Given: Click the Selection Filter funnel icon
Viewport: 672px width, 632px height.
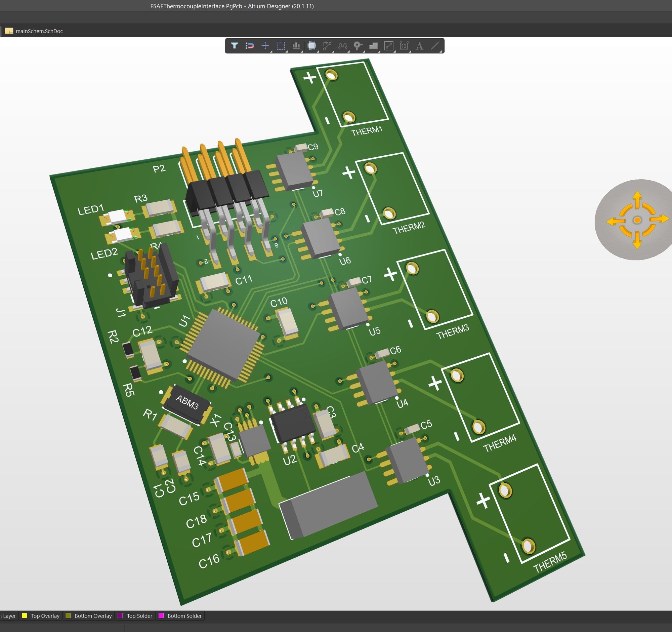Looking at the screenshot, I should (x=234, y=46).
